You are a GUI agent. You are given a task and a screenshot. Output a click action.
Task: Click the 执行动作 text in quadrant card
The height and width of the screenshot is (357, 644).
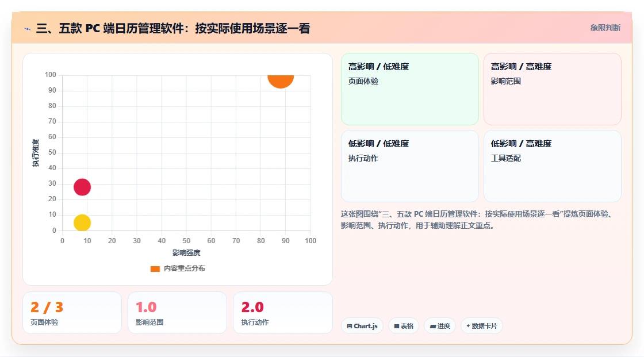[363, 158]
